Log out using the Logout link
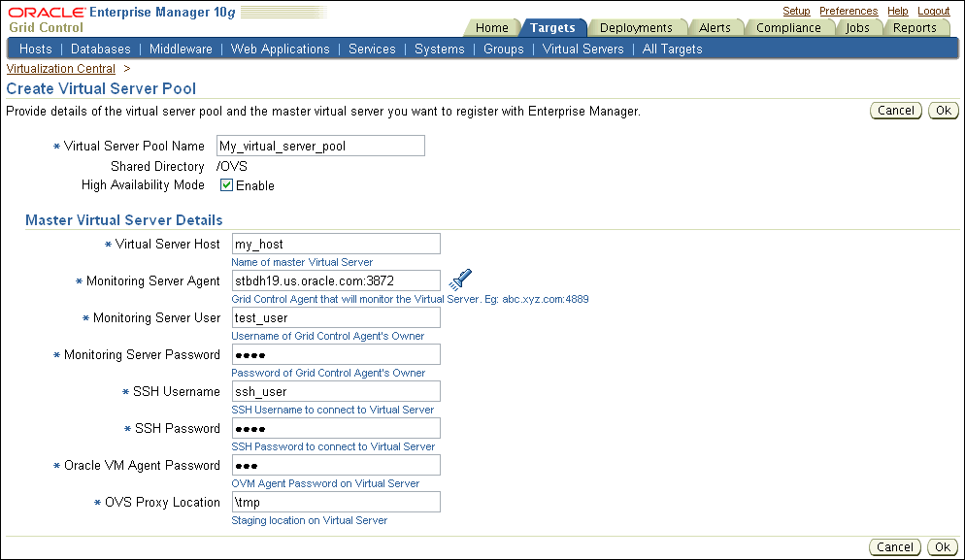 pos(933,10)
